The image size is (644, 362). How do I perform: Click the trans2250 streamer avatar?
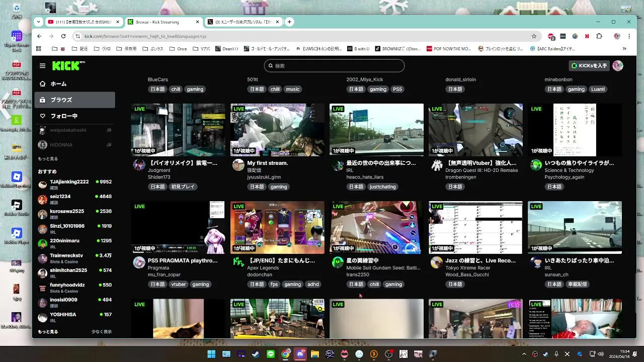(x=338, y=262)
